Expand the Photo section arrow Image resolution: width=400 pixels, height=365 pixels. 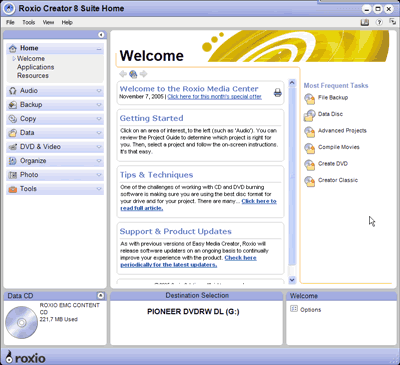[99, 175]
